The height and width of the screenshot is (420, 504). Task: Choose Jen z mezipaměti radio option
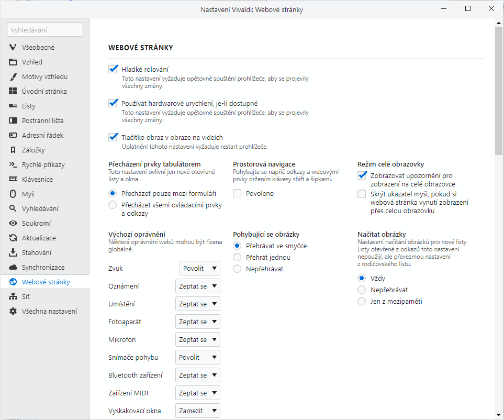(x=362, y=301)
